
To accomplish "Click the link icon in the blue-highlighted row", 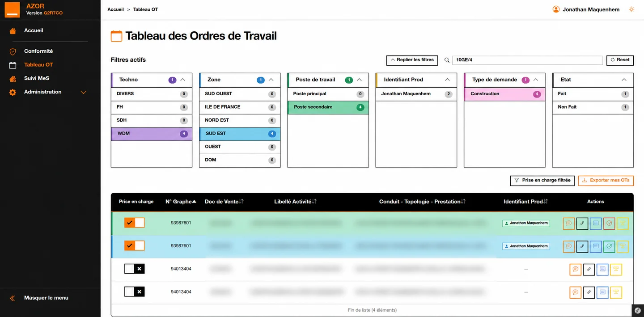I will coord(582,246).
